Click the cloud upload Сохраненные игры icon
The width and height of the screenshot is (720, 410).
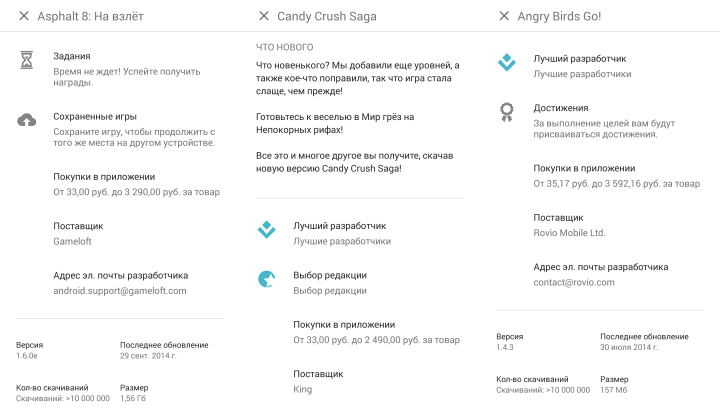pos(26,120)
